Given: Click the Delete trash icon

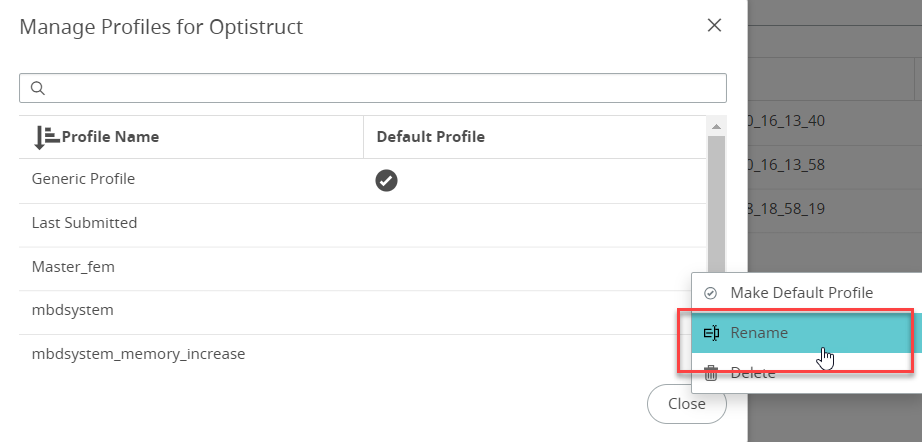Looking at the screenshot, I should click(x=711, y=373).
